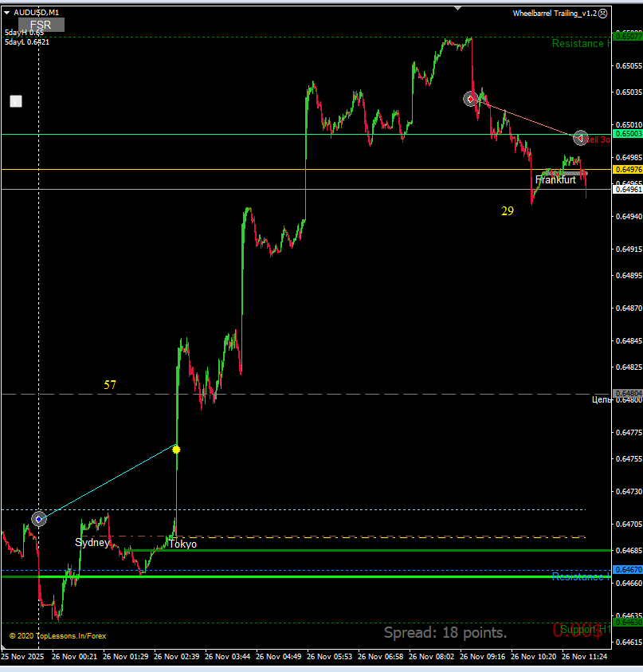643x672 pixels.
Task: Click 0.64755 on the price scale
Action: [629, 459]
